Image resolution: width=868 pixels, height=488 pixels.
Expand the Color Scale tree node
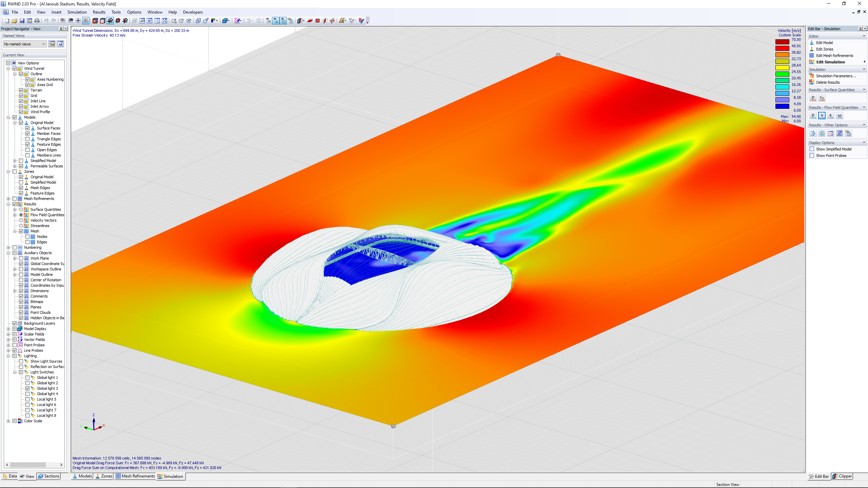point(8,421)
